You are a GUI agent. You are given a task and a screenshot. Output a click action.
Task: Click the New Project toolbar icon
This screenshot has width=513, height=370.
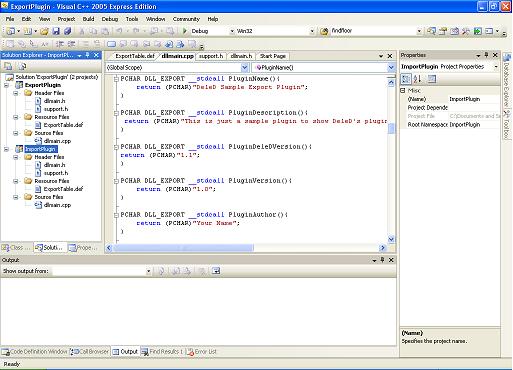click(x=10, y=31)
